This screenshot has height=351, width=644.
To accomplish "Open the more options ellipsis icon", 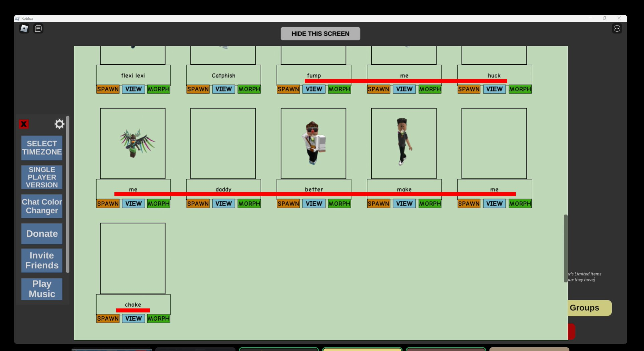I will pyautogui.click(x=617, y=28).
